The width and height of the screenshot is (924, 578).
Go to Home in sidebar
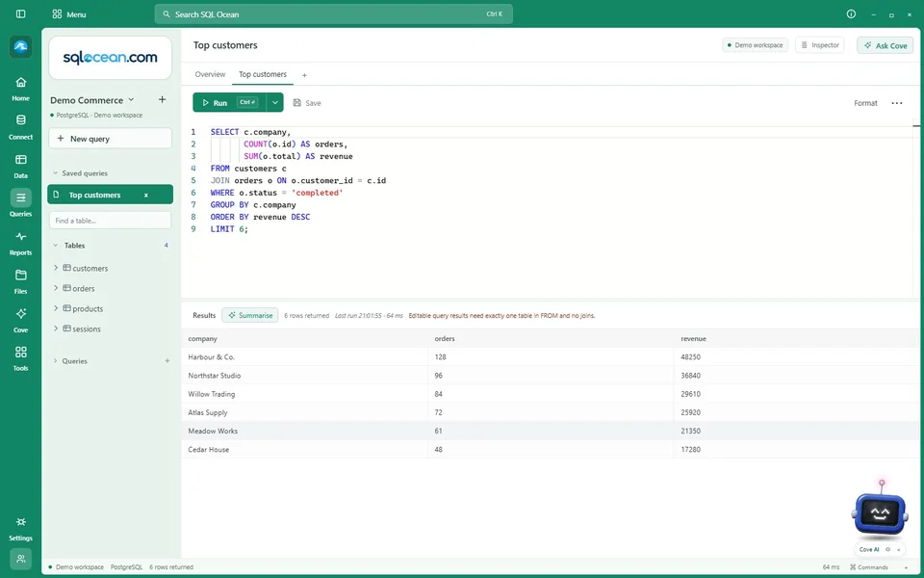pyautogui.click(x=20, y=89)
